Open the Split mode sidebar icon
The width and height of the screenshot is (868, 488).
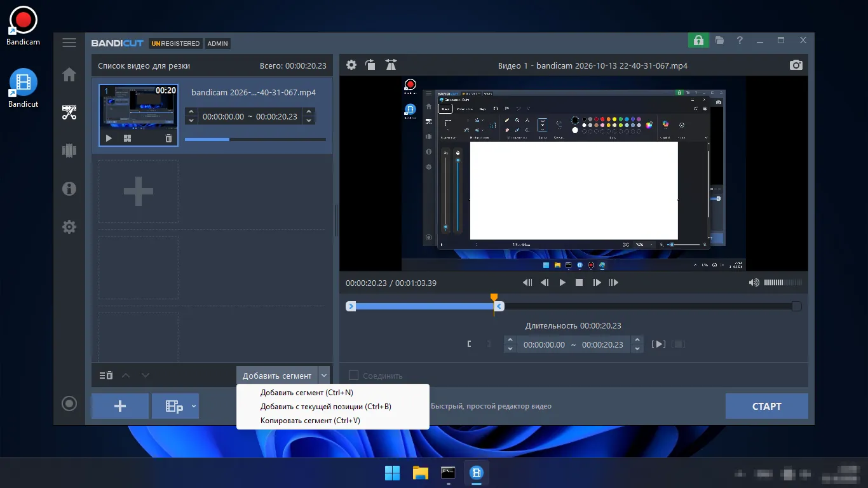tap(69, 151)
